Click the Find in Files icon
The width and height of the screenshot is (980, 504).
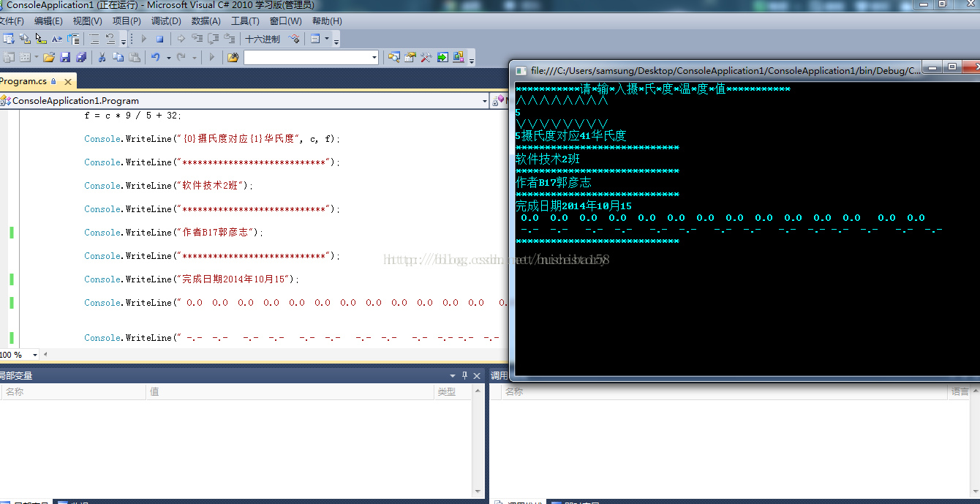point(233,57)
